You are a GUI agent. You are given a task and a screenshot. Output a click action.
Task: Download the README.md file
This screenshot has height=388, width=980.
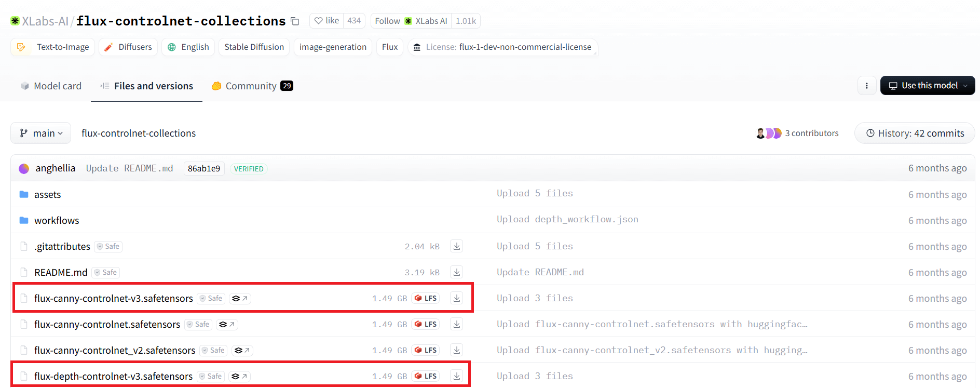click(x=456, y=272)
